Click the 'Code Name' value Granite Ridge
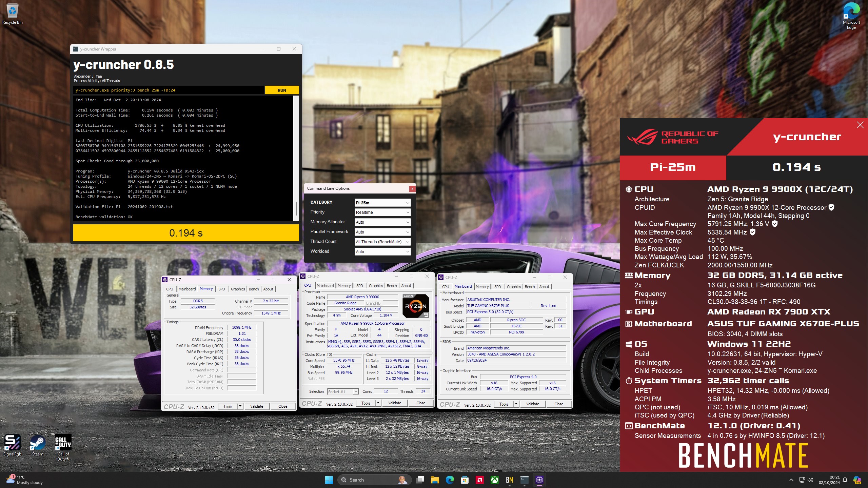Screen dimensions: 868x488 click(x=345, y=303)
